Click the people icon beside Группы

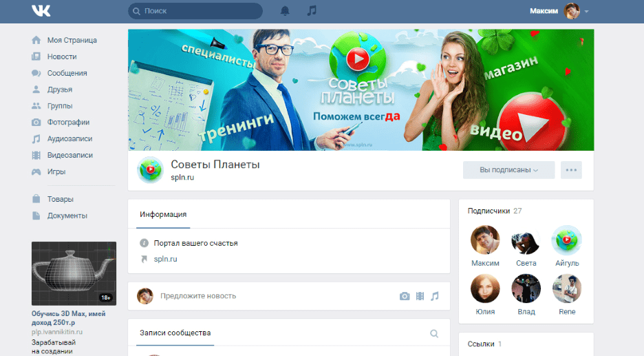(36, 105)
